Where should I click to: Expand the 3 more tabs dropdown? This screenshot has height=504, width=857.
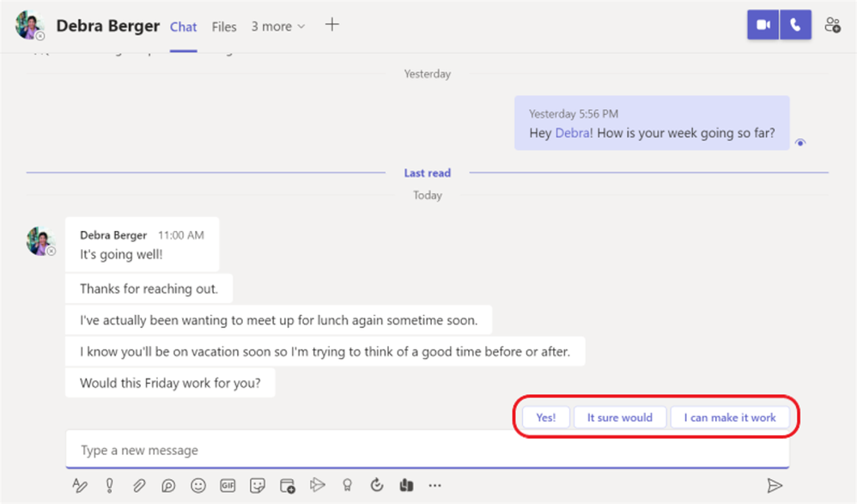coord(278,27)
